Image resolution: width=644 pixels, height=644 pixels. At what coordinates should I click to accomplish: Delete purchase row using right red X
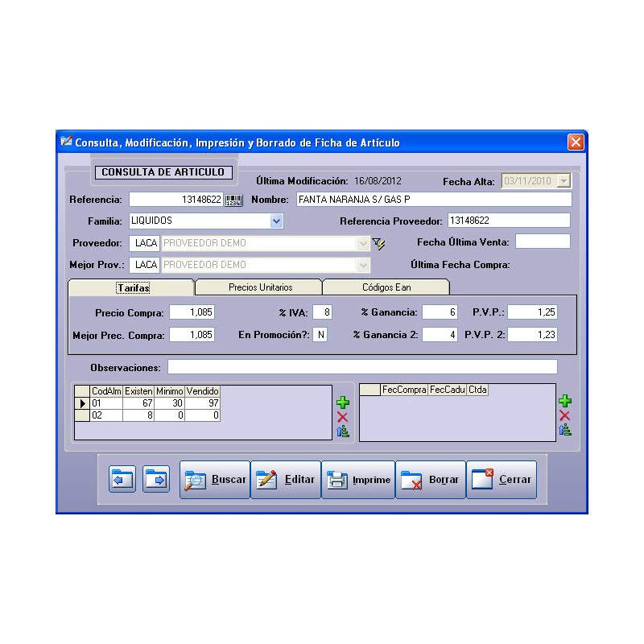(564, 415)
